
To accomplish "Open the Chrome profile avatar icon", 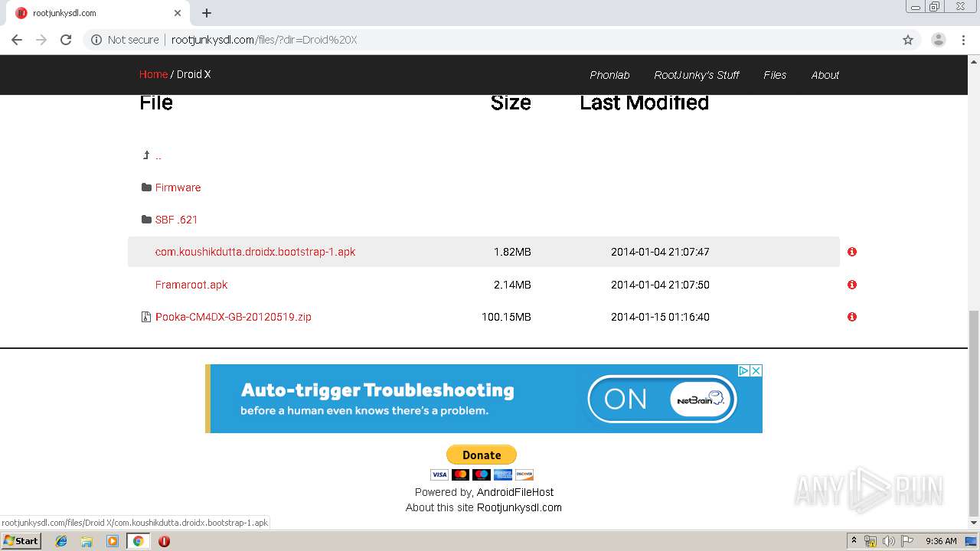I will point(938,40).
